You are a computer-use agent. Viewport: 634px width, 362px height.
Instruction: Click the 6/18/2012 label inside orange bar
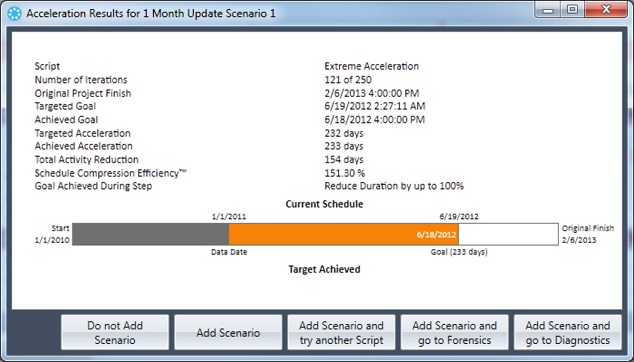coord(436,235)
